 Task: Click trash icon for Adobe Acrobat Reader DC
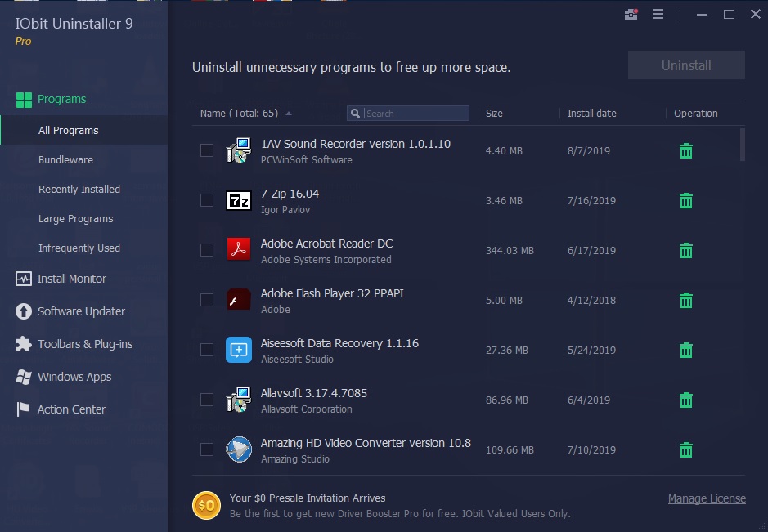point(686,251)
